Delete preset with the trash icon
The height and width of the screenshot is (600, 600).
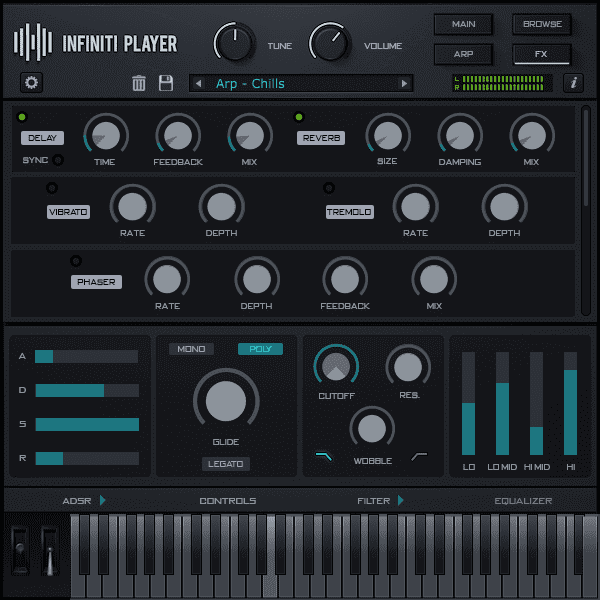coord(139,83)
